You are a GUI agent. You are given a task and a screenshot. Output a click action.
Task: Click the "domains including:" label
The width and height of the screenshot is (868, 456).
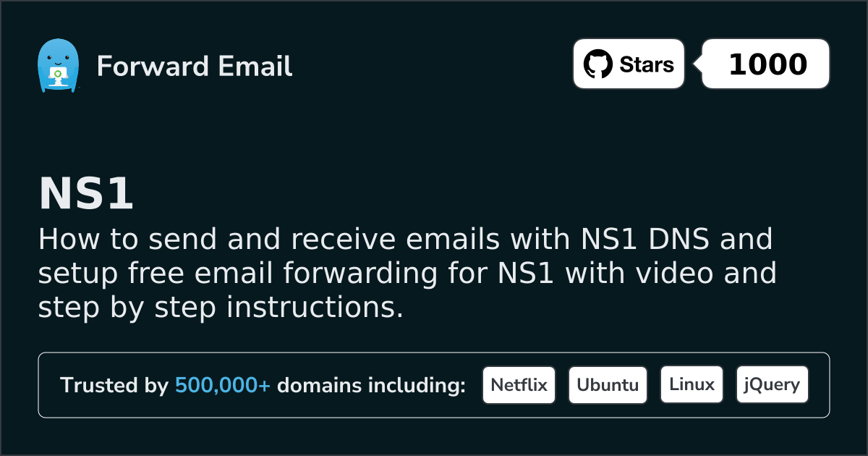pyautogui.click(x=371, y=386)
